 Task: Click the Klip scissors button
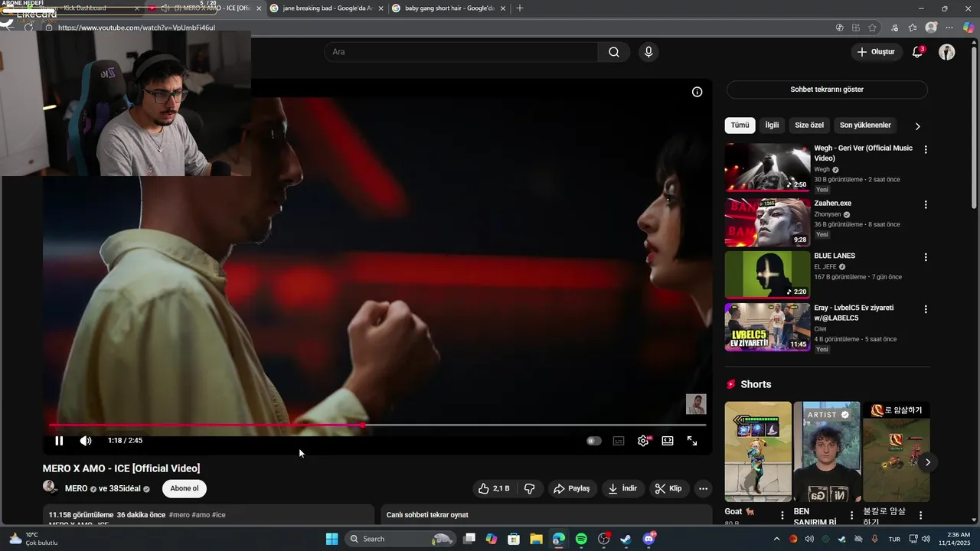tap(668, 488)
